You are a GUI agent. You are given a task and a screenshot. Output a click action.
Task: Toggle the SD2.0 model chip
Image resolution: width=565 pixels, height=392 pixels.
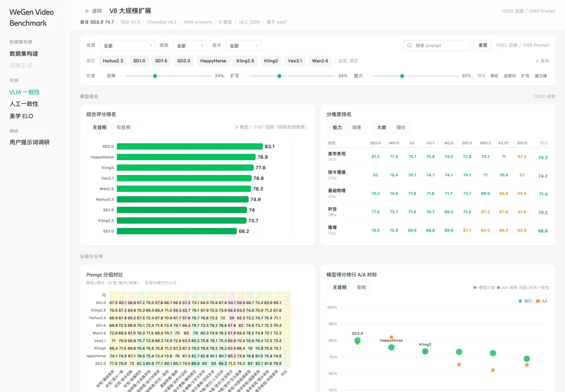184,61
